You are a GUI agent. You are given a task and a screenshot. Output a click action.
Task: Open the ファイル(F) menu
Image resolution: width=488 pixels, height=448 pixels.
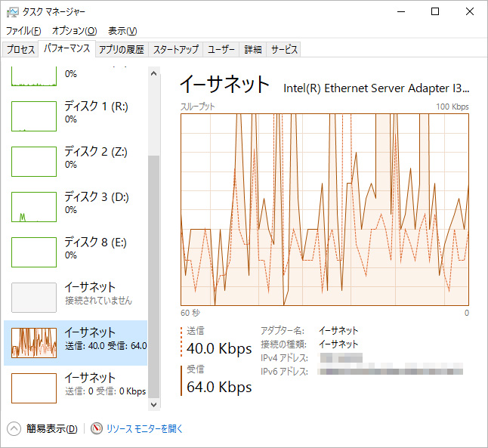[x=23, y=31]
